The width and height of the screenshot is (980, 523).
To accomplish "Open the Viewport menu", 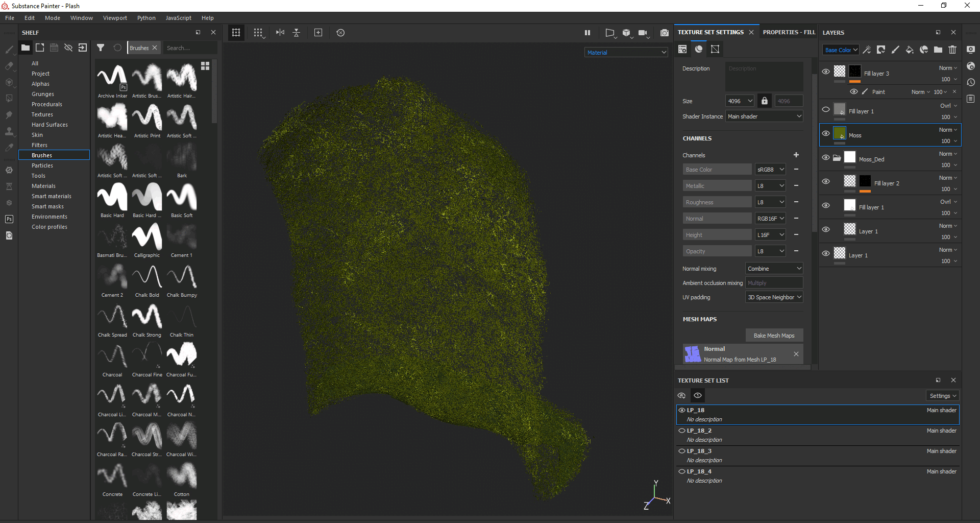I will click(115, 18).
